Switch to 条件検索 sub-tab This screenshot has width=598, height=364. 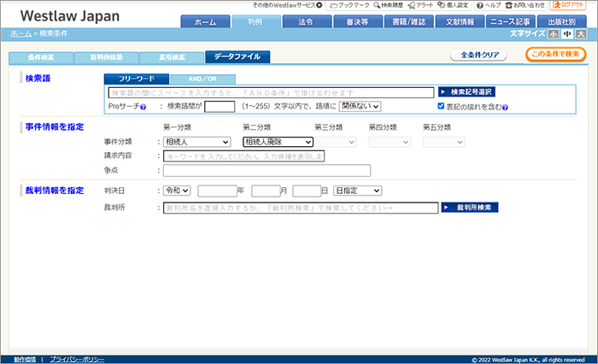41,57
